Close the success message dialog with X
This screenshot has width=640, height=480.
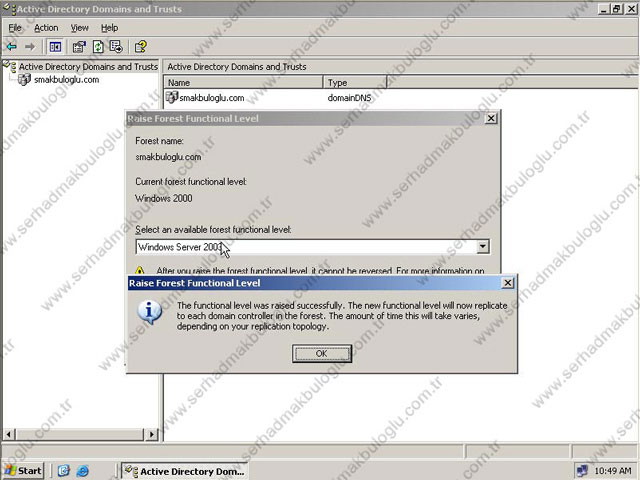point(507,283)
